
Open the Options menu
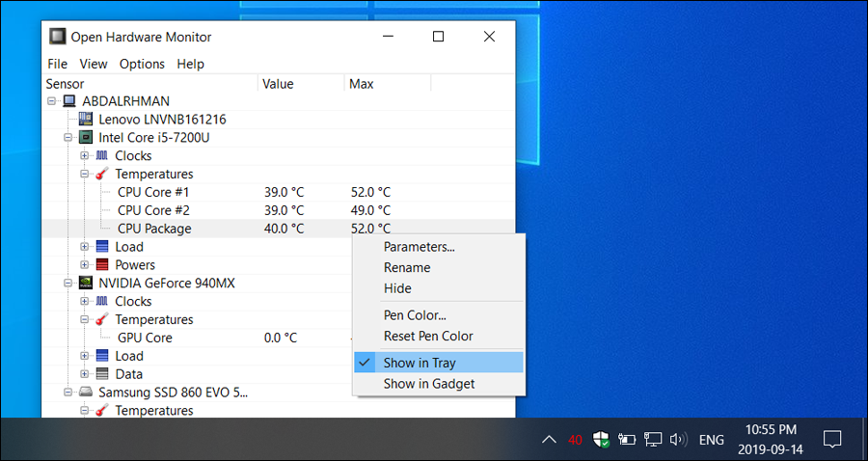tap(143, 64)
